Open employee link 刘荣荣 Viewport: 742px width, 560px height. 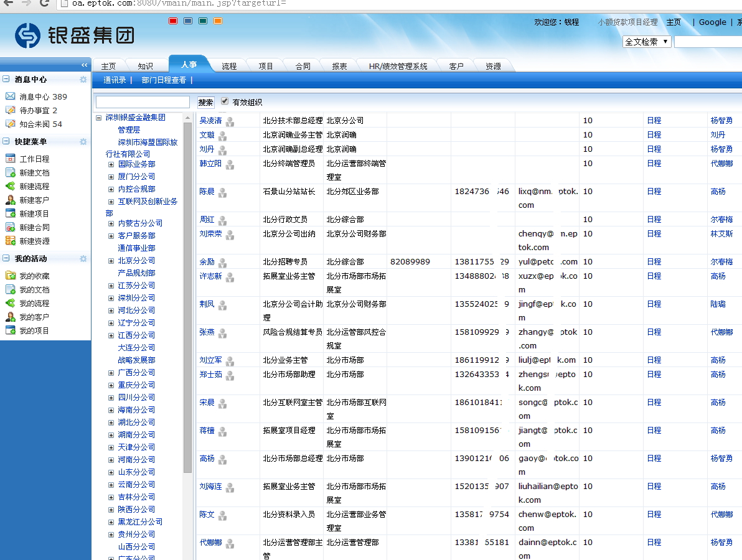[210, 234]
